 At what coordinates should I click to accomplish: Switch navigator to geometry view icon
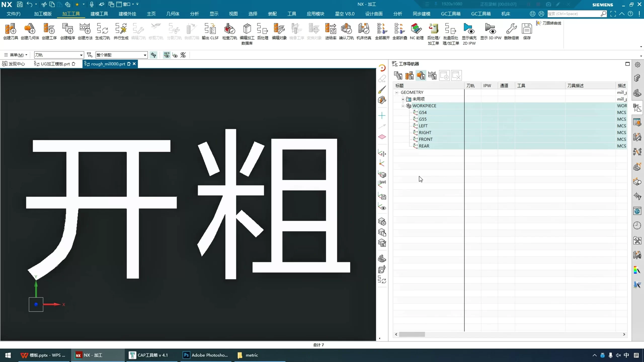tap(421, 75)
